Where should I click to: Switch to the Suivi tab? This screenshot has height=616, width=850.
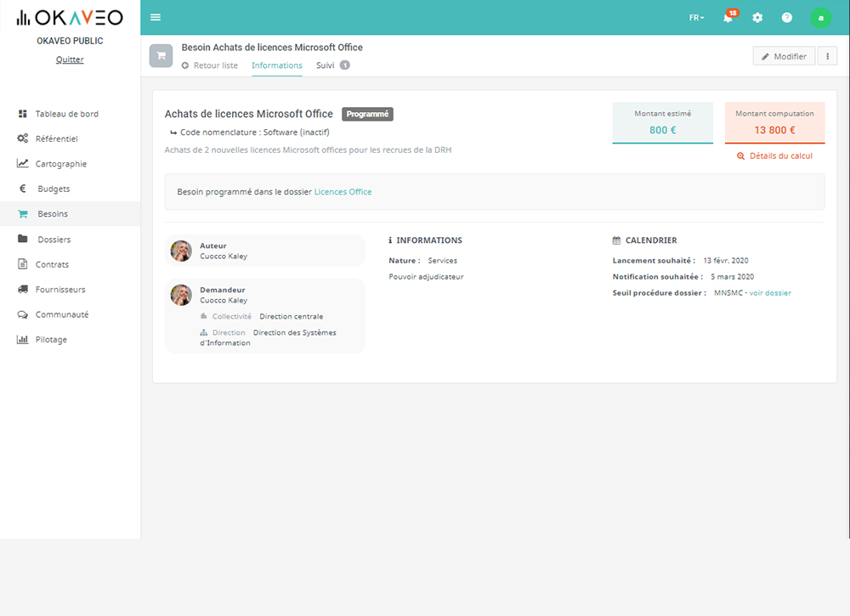tap(326, 65)
